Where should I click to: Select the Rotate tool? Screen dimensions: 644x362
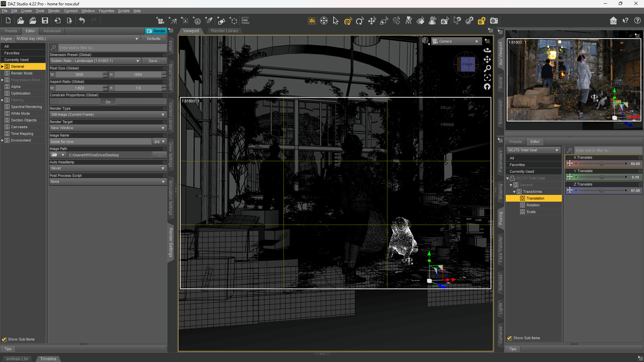pyautogui.click(x=360, y=21)
